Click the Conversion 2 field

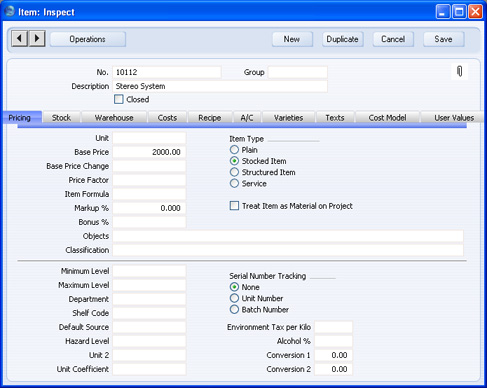tap(333, 369)
